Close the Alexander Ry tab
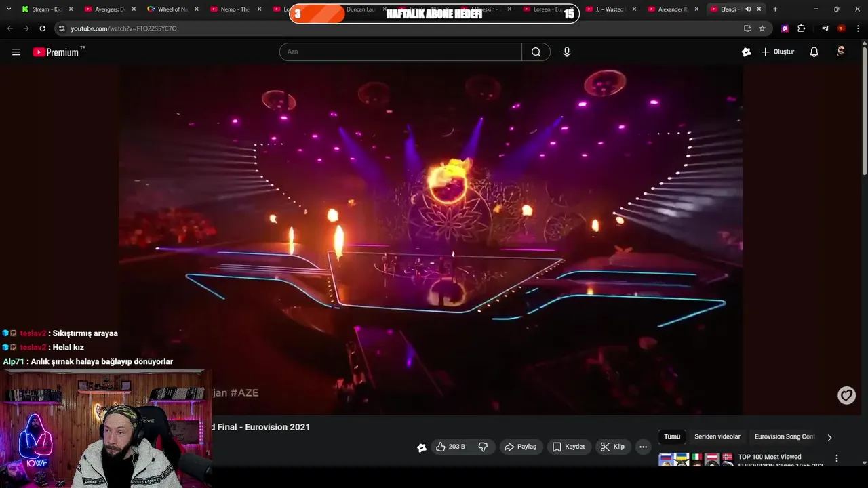Viewport: 868px width, 488px height. (696, 9)
